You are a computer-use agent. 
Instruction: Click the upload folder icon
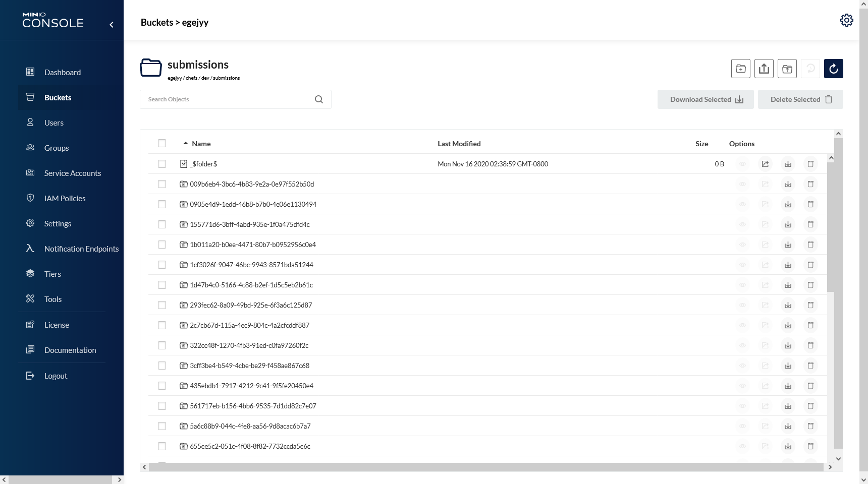(x=787, y=69)
